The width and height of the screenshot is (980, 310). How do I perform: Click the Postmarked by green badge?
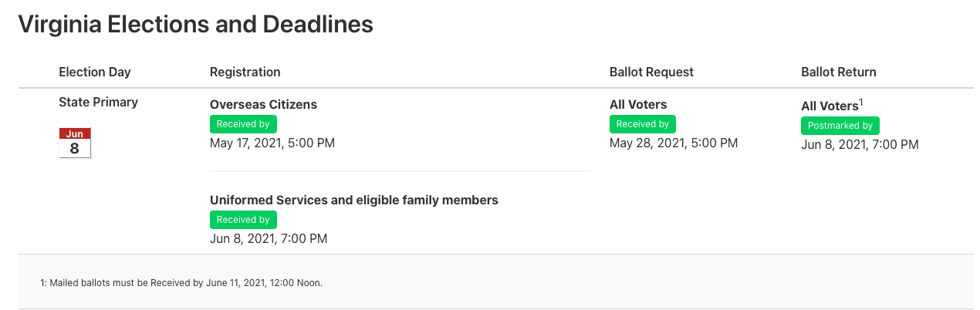(x=840, y=126)
